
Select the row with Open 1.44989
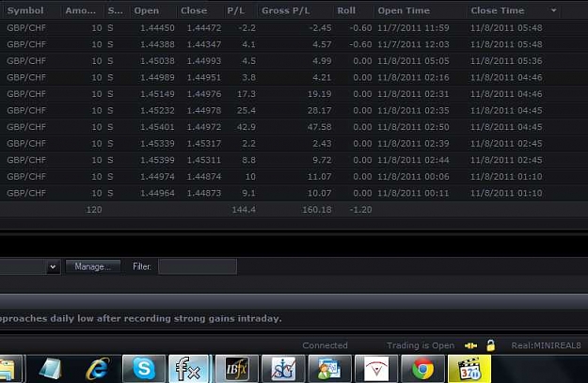294,77
